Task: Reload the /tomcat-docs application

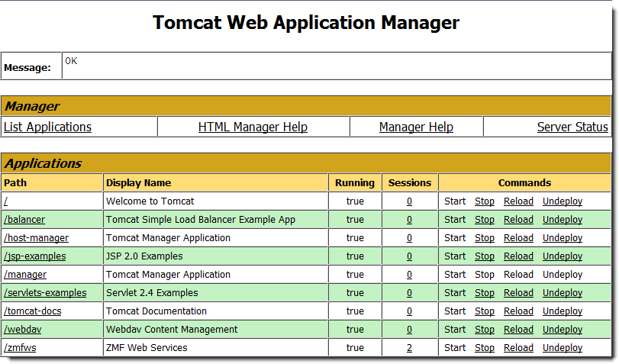Action: (x=518, y=311)
